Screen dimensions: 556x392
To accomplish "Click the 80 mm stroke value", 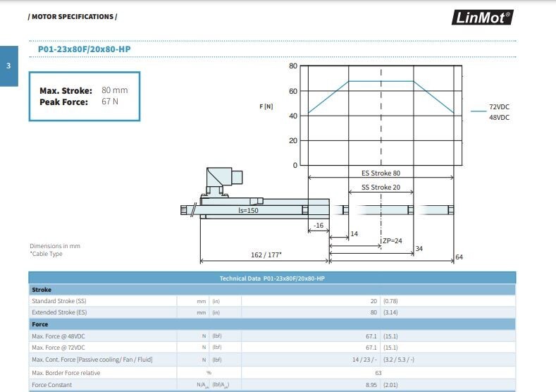I will coord(115,90).
